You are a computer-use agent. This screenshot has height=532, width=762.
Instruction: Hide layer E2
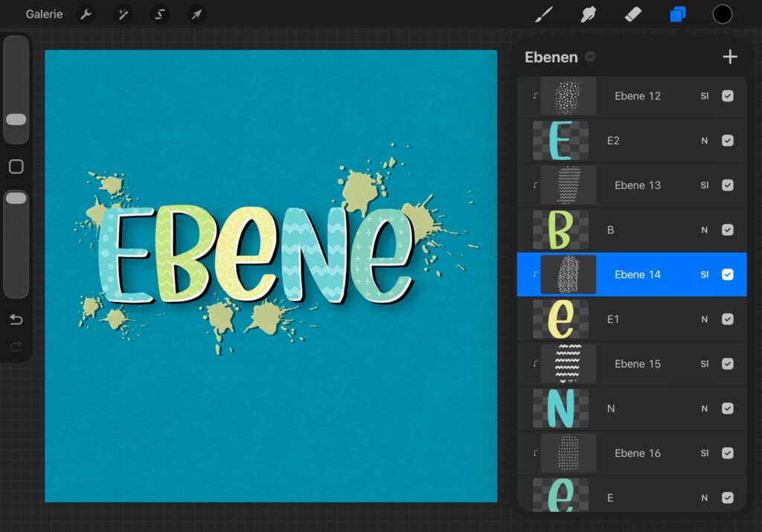pyautogui.click(x=728, y=141)
